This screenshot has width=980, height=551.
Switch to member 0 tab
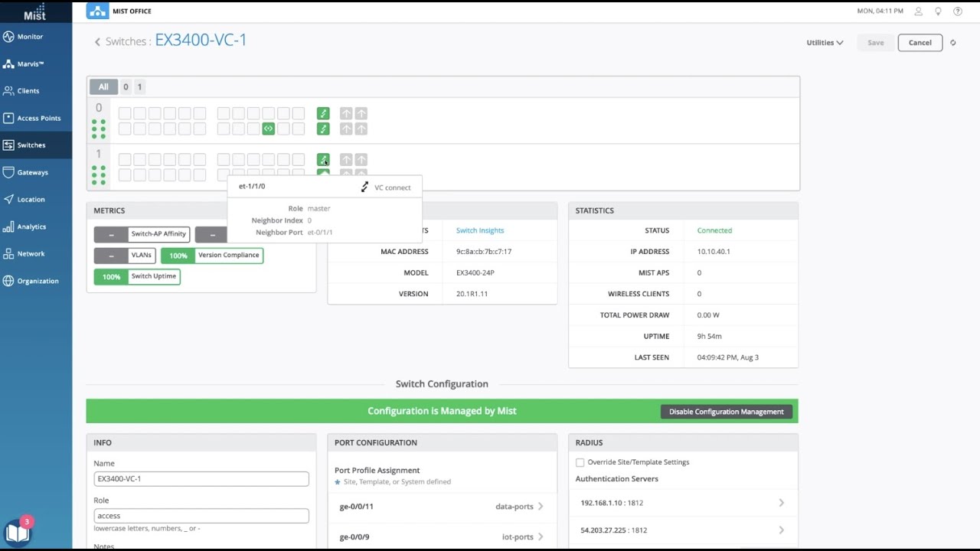(x=126, y=86)
